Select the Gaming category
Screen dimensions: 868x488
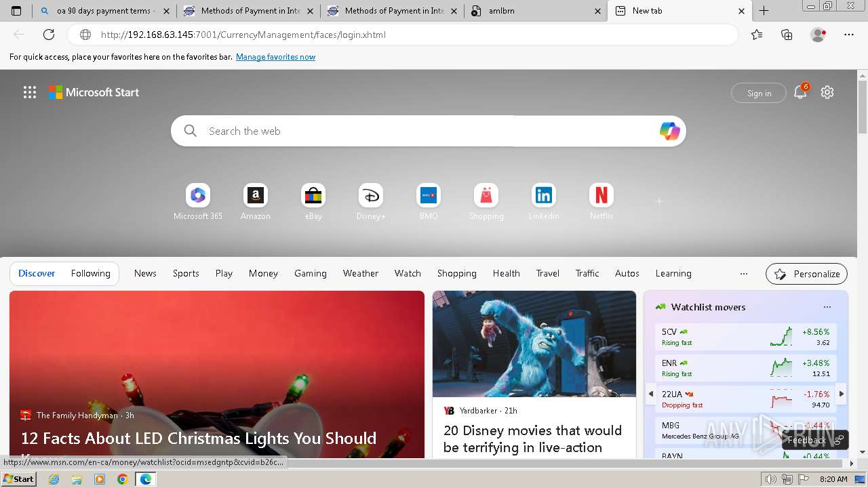(311, 273)
